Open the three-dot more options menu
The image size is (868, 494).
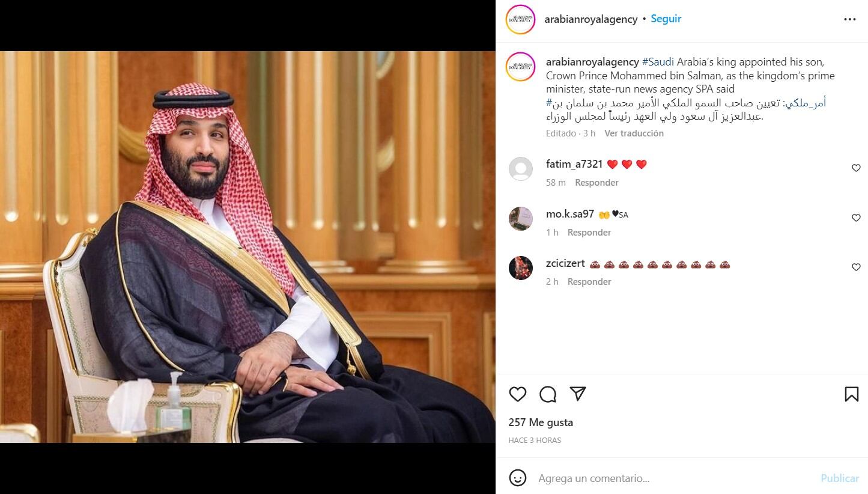[849, 19]
